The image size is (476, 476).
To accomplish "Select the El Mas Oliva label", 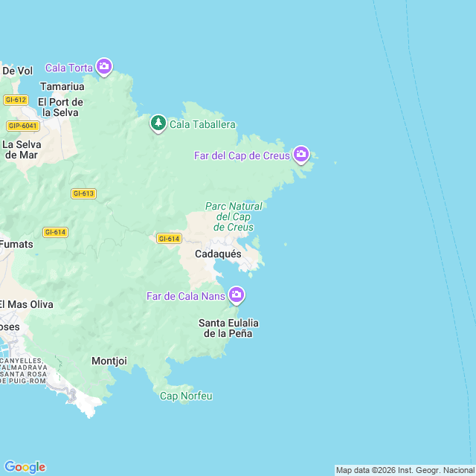I will [x=27, y=304].
